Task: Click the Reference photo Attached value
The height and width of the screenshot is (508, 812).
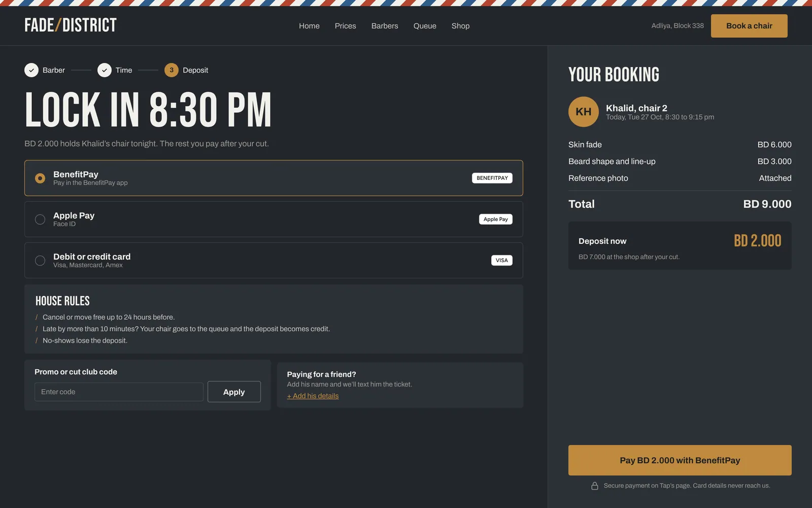Action: click(775, 178)
